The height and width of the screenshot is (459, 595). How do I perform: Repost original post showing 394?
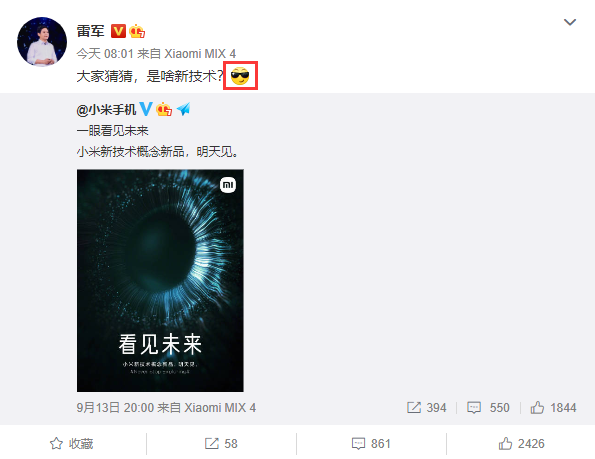tap(426, 408)
